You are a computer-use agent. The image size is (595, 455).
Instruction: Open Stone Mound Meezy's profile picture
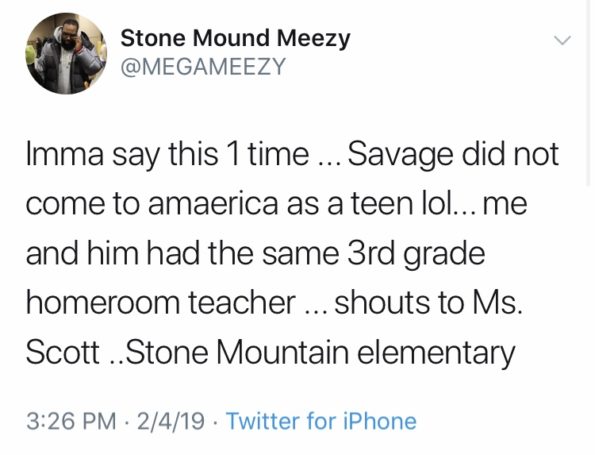(66, 54)
